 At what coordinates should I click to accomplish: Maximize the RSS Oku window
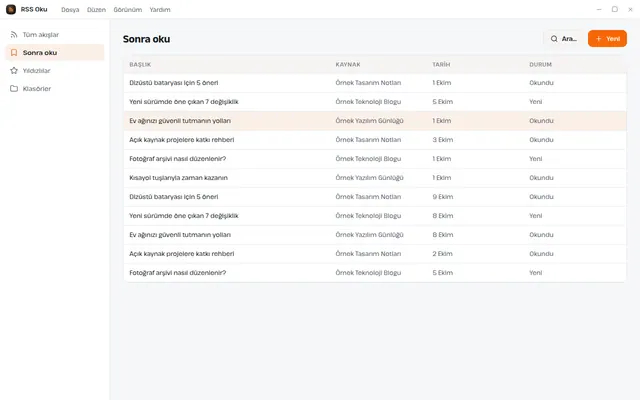point(615,9)
